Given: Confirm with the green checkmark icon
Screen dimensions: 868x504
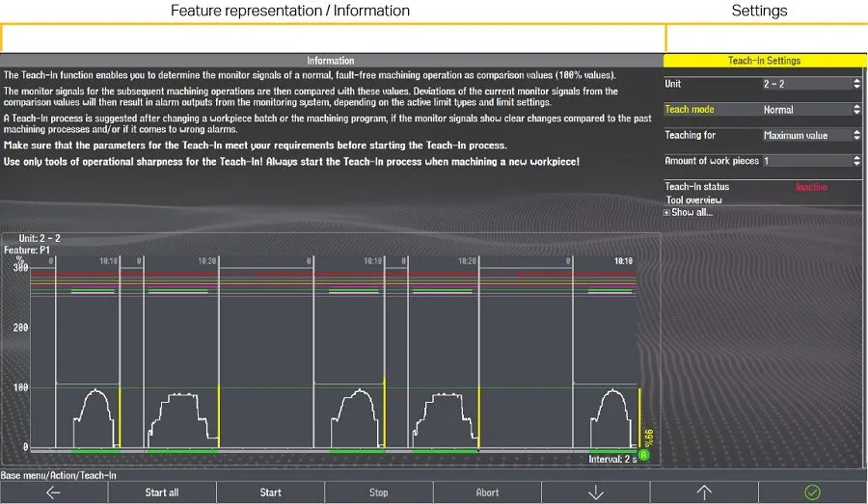Looking at the screenshot, I should pyautogui.click(x=812, y=492).
